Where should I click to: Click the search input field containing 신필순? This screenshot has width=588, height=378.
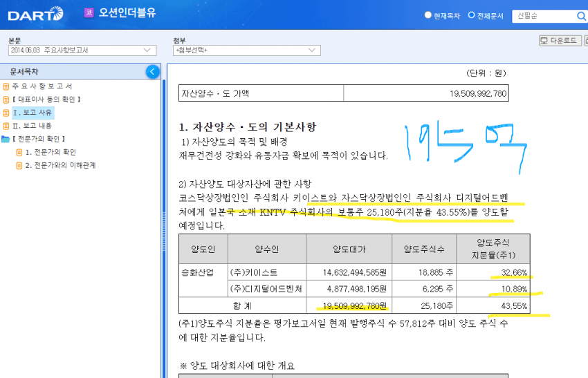pos(544,16)
